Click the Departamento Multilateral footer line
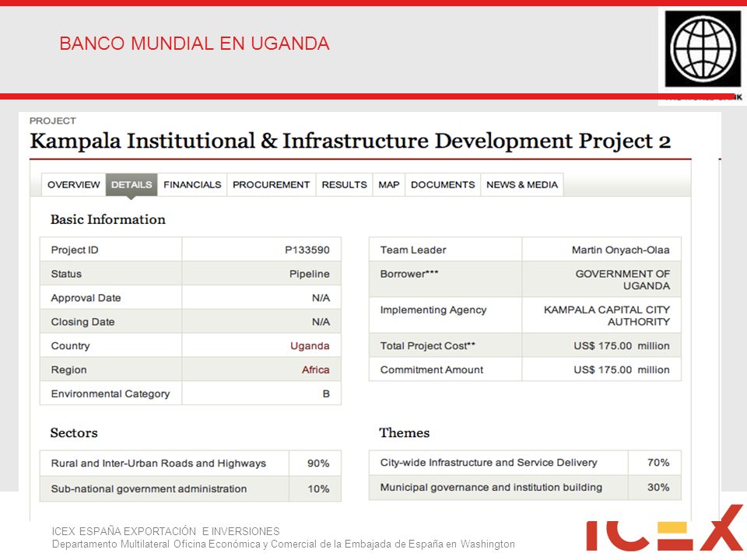This screenshot has width=747, height=560. click(x=283, y=544)
